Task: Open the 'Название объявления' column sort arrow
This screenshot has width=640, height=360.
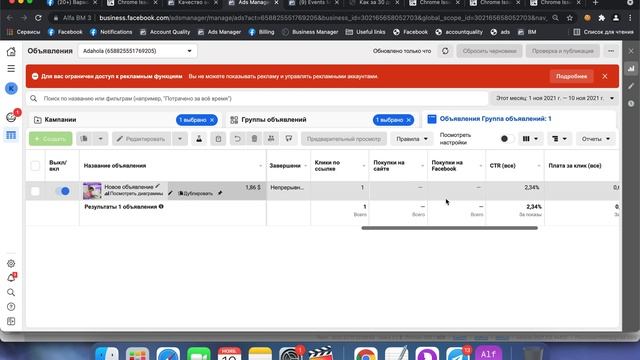Action: [260, 166]
